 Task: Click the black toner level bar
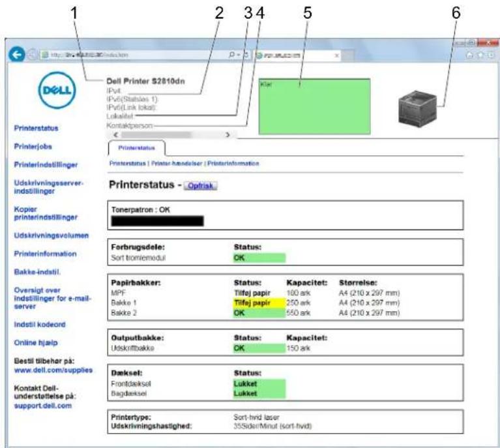click(157, 221)
